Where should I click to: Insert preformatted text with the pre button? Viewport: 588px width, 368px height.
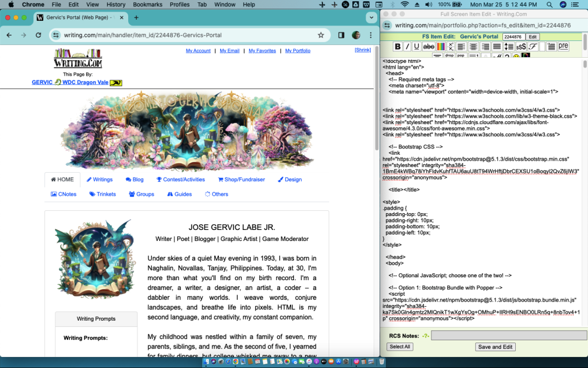coord(563,46)
